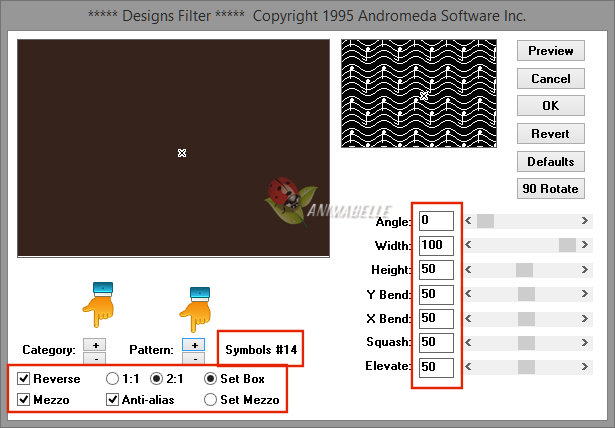Screen dimensions: 615x428
Task: Go to previous Pattern with minus
Action: [x=193, y=358]
